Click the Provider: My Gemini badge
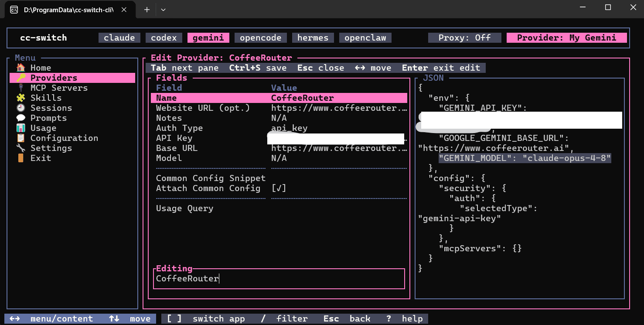Image resolution: width=644 pixels, height=325 pixels. pos(567,38)
